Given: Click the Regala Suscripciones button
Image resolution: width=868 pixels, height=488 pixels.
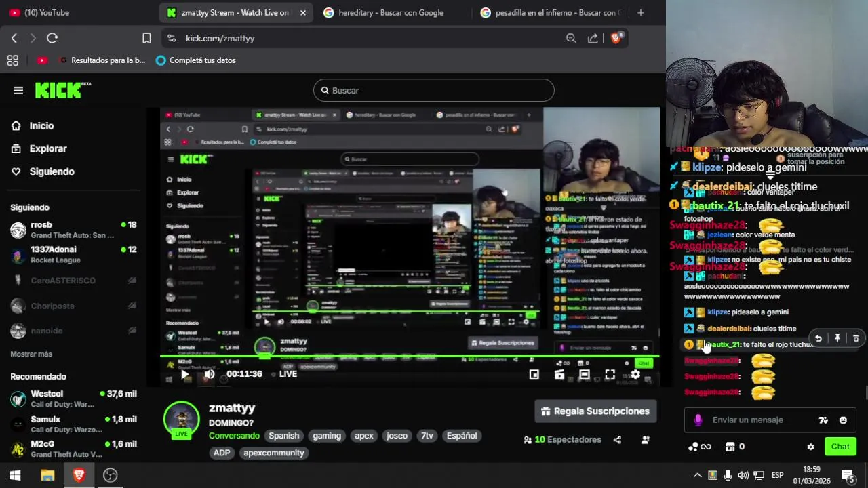Looking at the screenshot, I should pyautogui.click(x=595, y=411).
